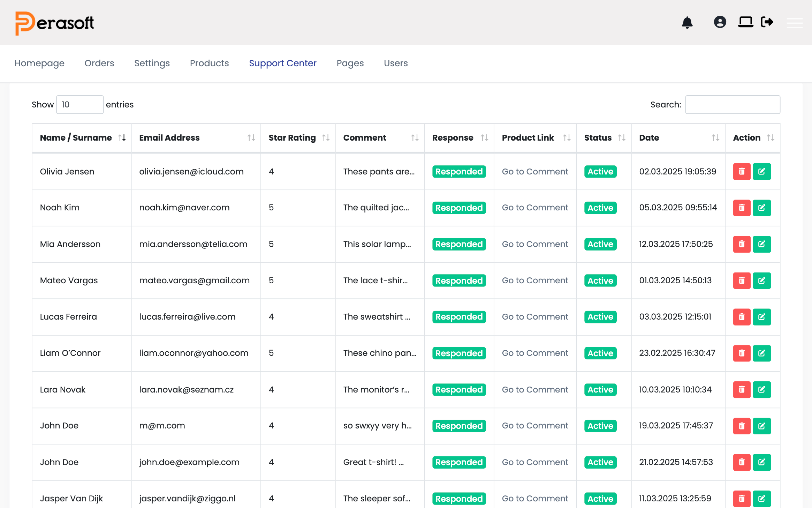812x508 pixels.
Task: Delete Lucas Ferreira's comment
Action: click(742, 317)
